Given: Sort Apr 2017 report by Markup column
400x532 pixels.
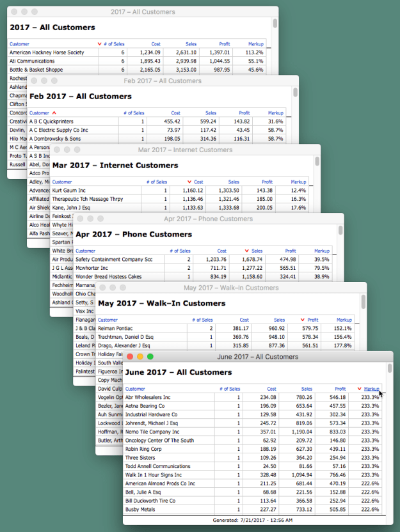Looking at the screenshot, I should pos(322,251).
